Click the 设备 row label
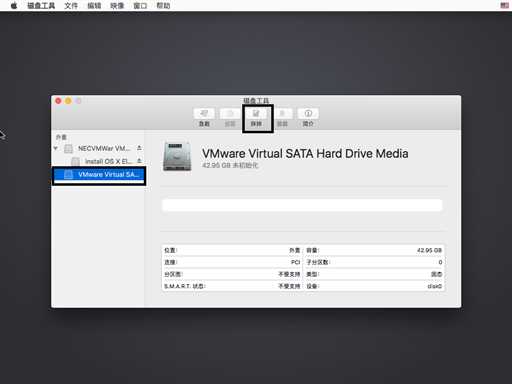512x384 pixels. pyautogui.click(x=313, y=286)
